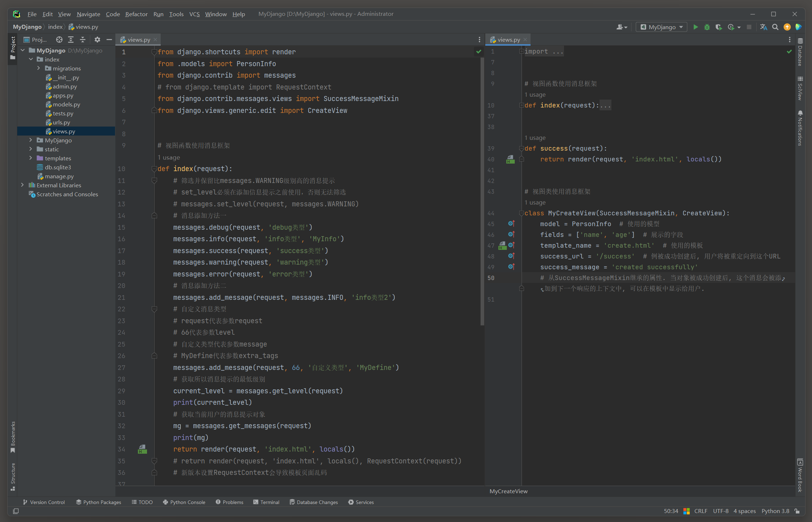812x522 pixels.
Task: Close the left views.py tab
Action: click(155, 40)
